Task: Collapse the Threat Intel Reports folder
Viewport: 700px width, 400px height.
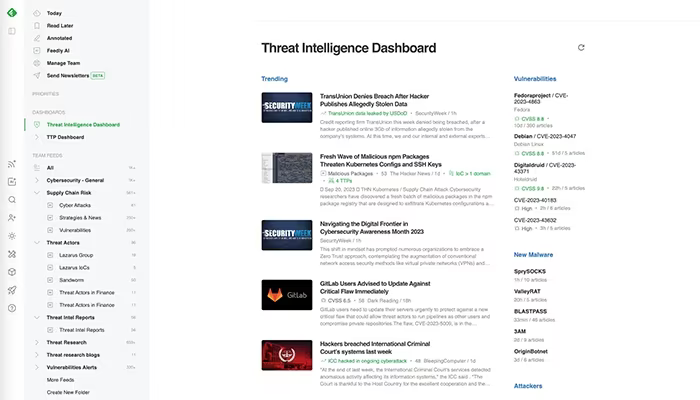Action: (37, 318)
